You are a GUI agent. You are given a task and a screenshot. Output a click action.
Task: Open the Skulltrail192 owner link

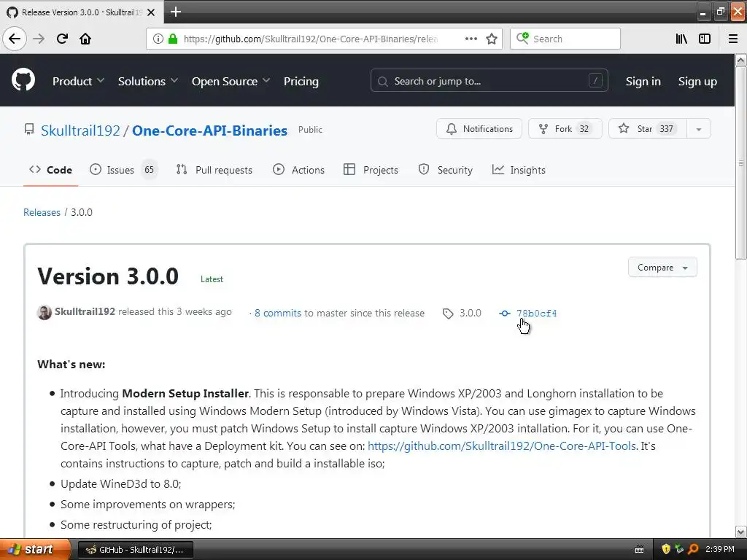pyautogui.click(x=80, y=131)
